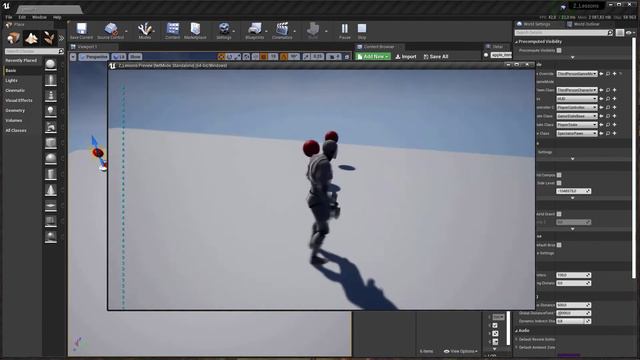Click Add New in Content Browser
The image size is (640, 360).
(x=373, y=57)
